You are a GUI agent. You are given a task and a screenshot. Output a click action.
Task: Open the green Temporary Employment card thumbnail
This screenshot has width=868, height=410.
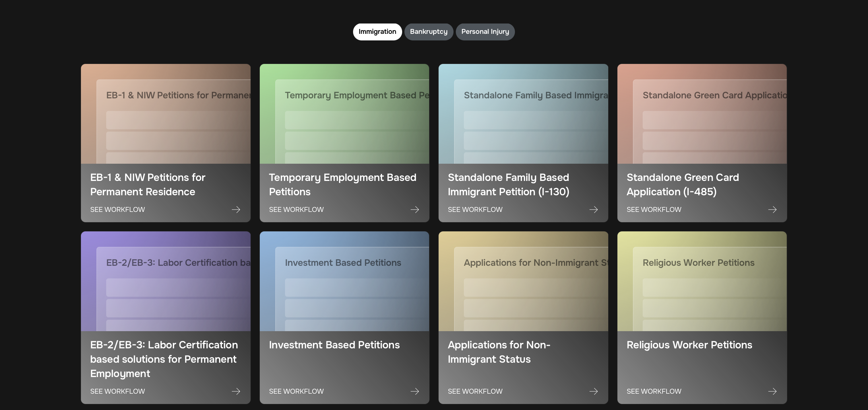[344, 114]
